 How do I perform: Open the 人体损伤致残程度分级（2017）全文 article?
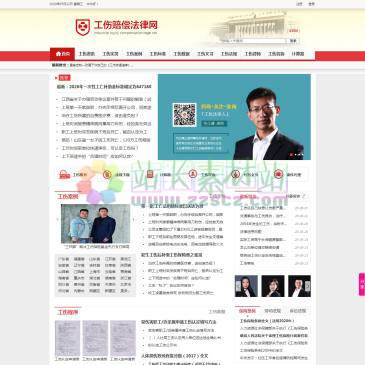pyautogui.click(x=175, y=356)
